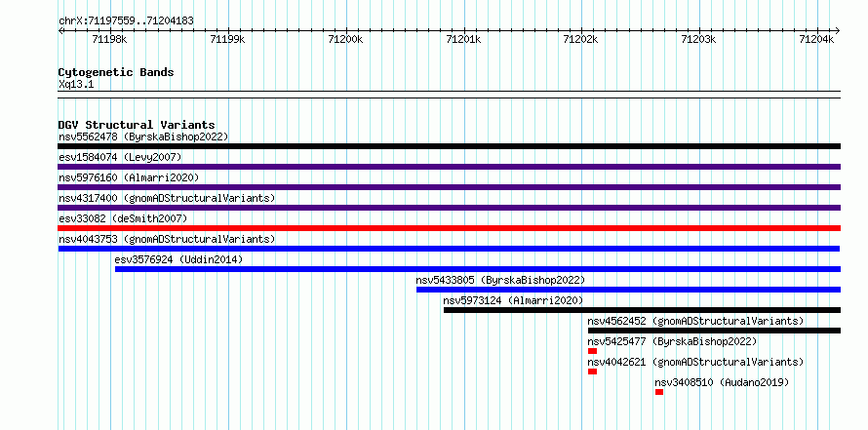The width and height of the screenshot is (868, 430).
Task: Click the nsv4562452 (gnomADStructuralVariants) label
Action: coord(695,321)
